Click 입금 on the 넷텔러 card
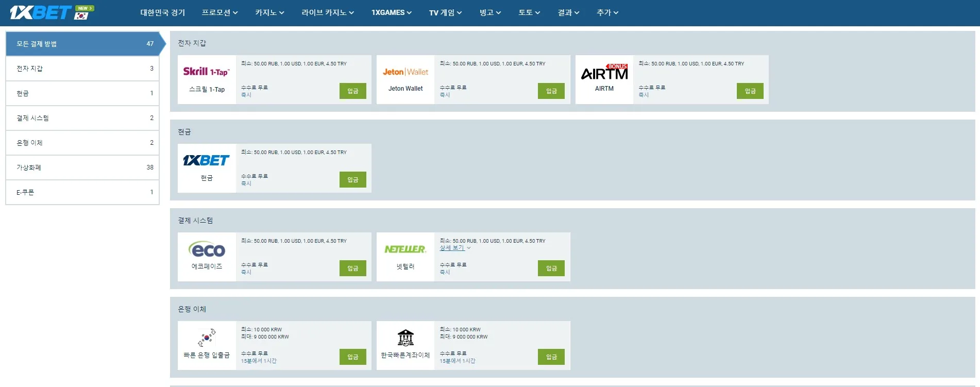 tap(551, 268)
